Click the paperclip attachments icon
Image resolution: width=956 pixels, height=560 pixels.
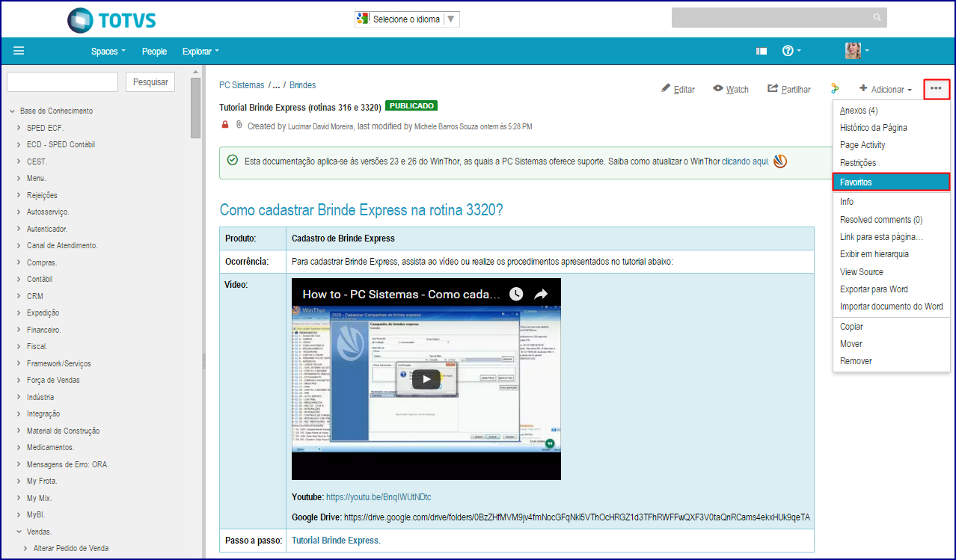(x=239, y=125)
